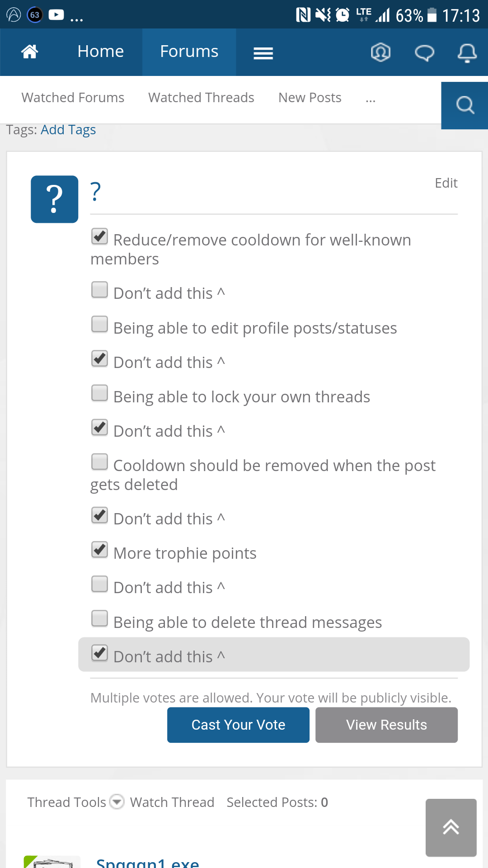Open the conversations speech bubble icon
Viewport: 488px width, 868px height.
tap(424, 53)
